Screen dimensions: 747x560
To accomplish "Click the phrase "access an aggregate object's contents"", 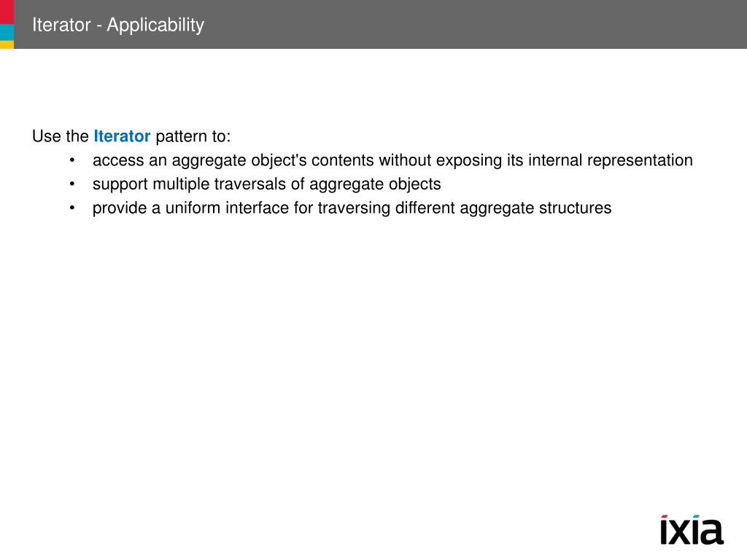I will point(233,160).
